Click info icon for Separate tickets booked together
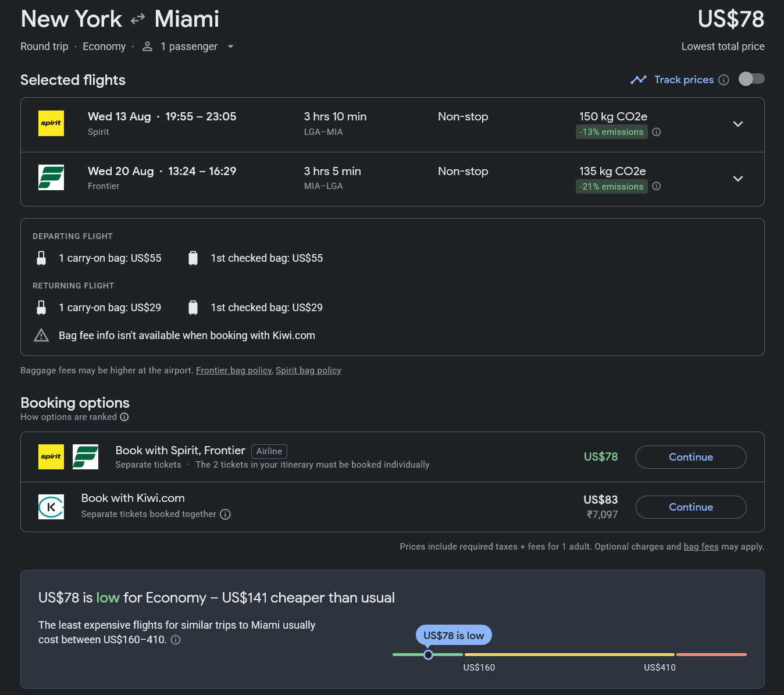Screen dimensions: 784x695 (226, 514)
